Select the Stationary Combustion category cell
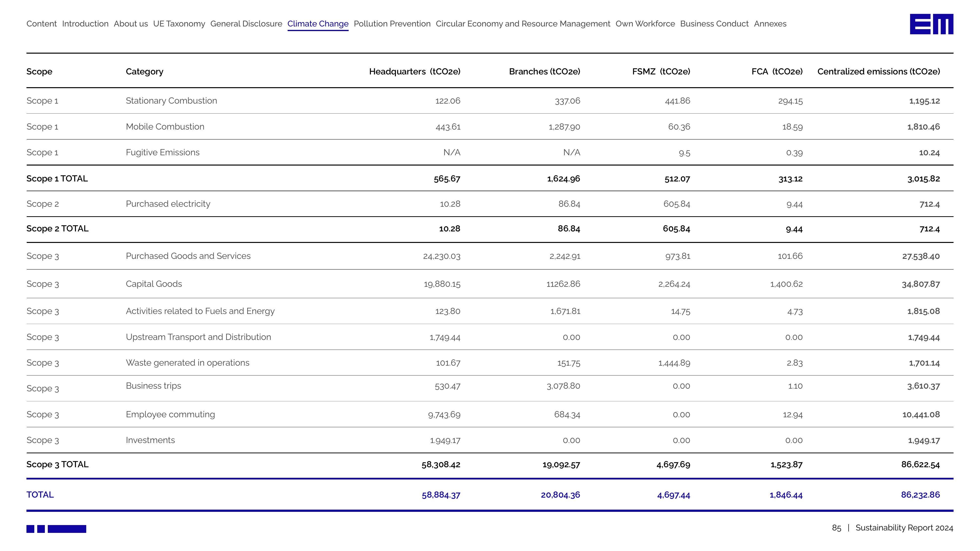 pos(171,101)
